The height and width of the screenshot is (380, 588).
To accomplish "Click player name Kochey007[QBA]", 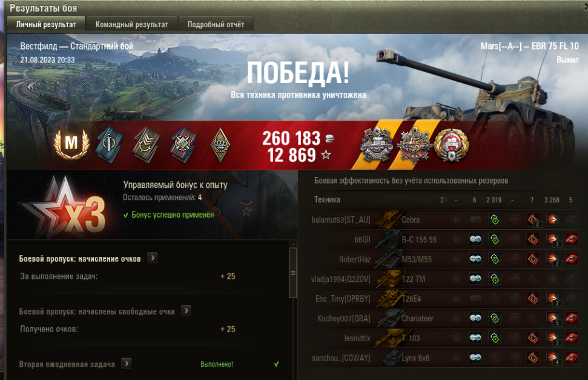I will tap(344, 318).
